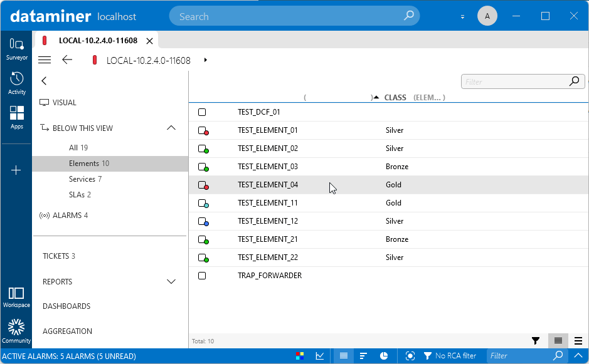
Task: Select the TEST_ELEMENT_02 row
Action: pos(388,148)
